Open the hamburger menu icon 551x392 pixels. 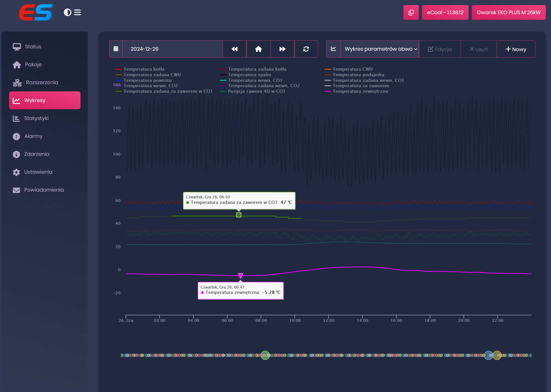click(x=77, y=12)
